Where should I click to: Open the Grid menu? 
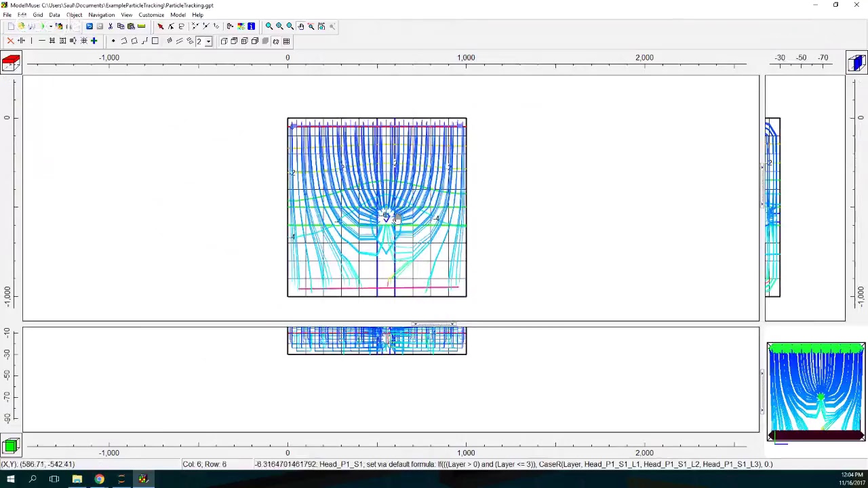coord(38,15)
